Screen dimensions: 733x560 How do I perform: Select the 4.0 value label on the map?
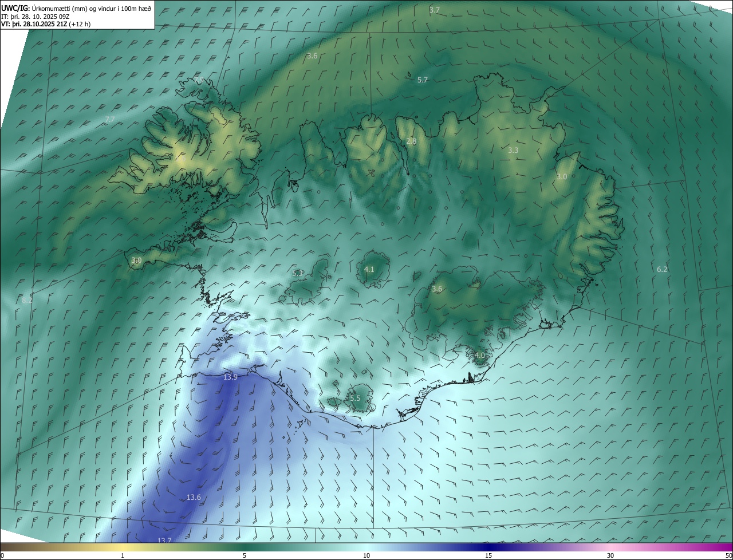(x=480, y=355)
